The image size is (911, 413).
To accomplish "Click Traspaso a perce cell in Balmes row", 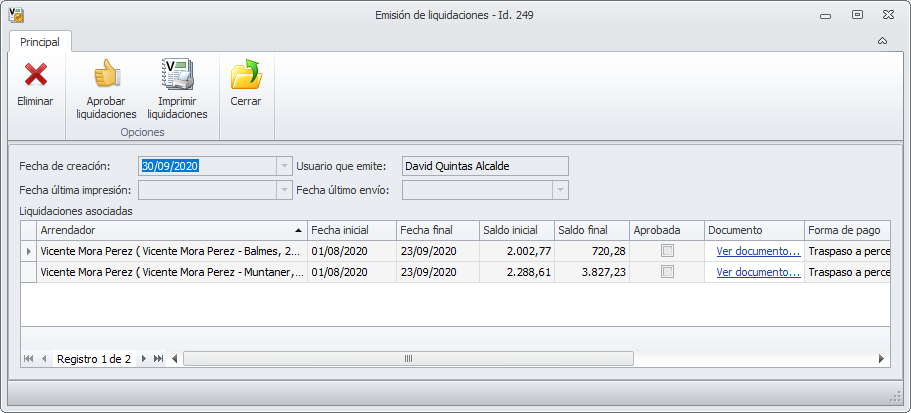I will click(x=847, y=252).
